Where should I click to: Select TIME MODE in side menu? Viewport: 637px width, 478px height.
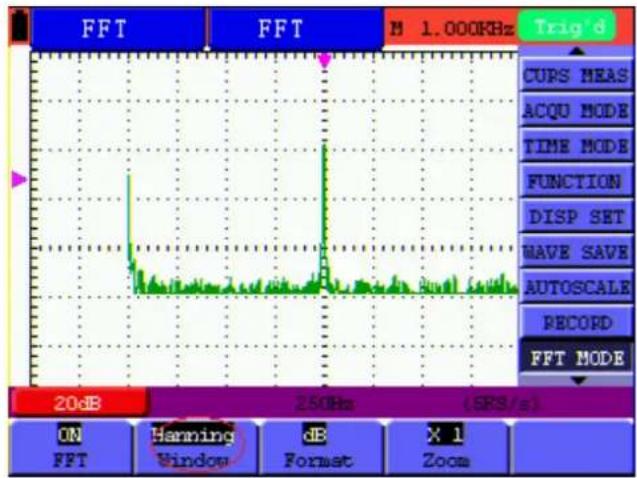coord(576,146)
